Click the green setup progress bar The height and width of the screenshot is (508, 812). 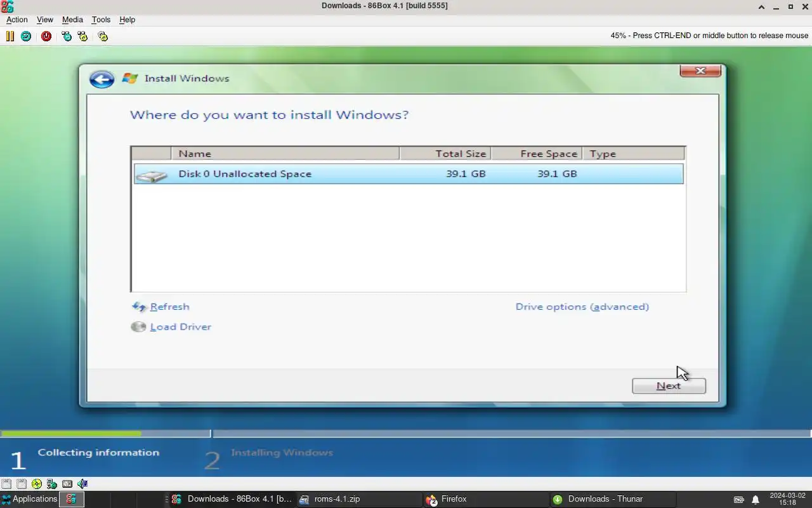[71, 434]
